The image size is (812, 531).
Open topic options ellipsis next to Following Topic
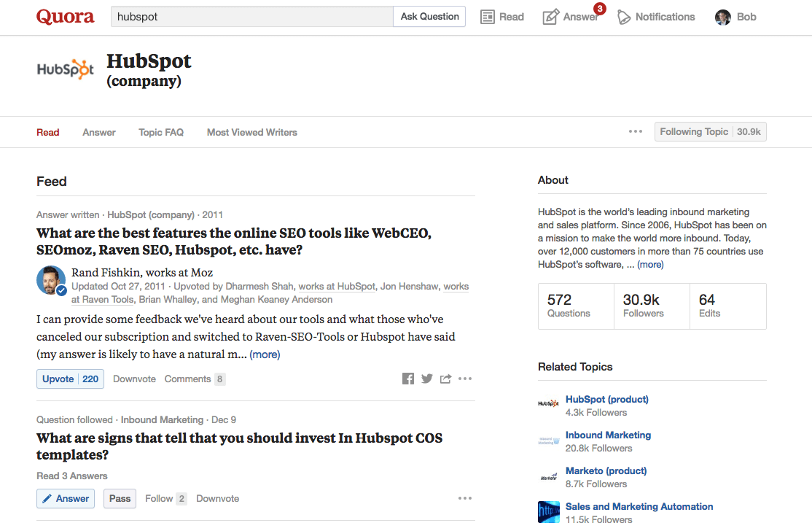tap(636, 131)
